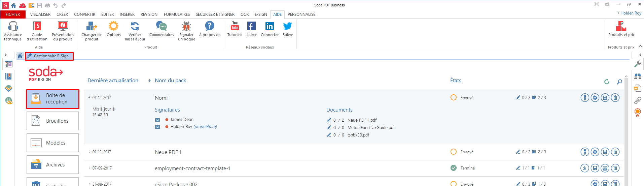
Task: Launch Présentation du produit
Action: 63,31
